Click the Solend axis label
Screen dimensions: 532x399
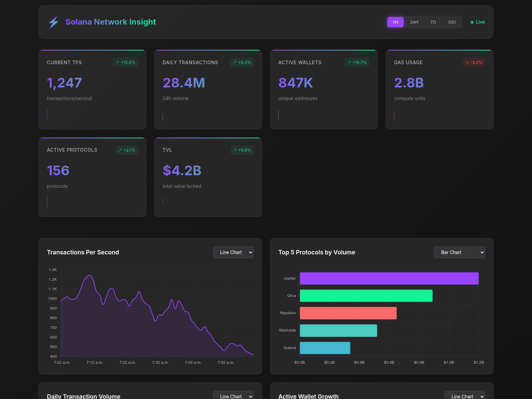click(290, 348)
